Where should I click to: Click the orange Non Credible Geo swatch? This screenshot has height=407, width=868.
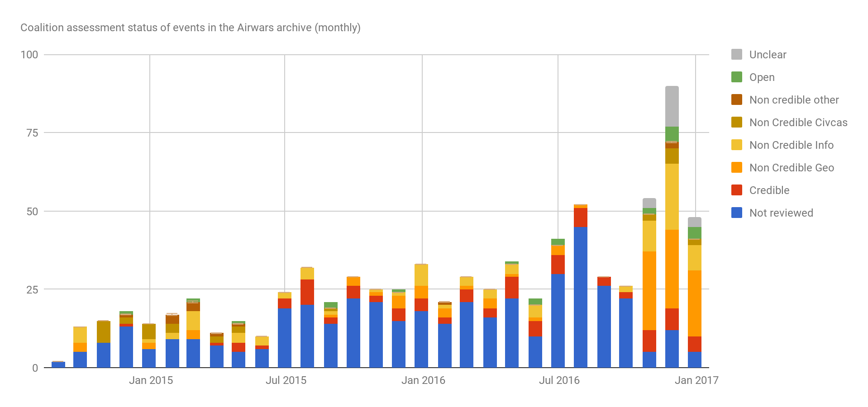(x=736, y=168)
